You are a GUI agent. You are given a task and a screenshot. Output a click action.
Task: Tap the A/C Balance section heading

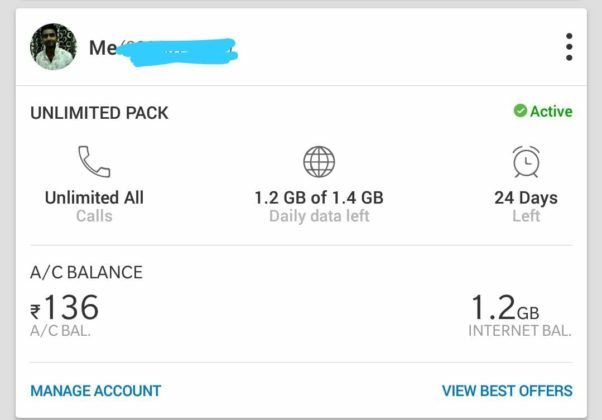(x=86, y=272)
